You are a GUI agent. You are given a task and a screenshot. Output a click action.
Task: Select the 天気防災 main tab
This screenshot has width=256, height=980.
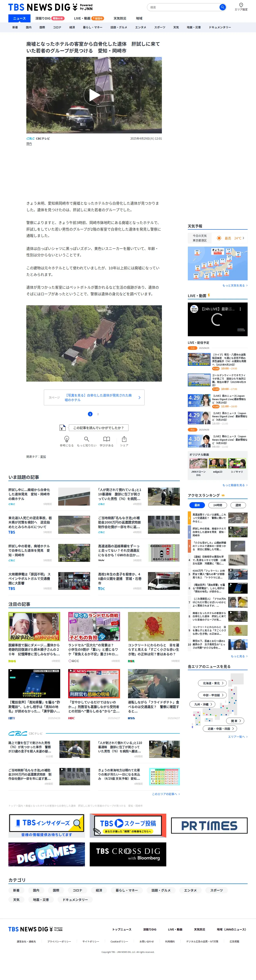(120, 18)
